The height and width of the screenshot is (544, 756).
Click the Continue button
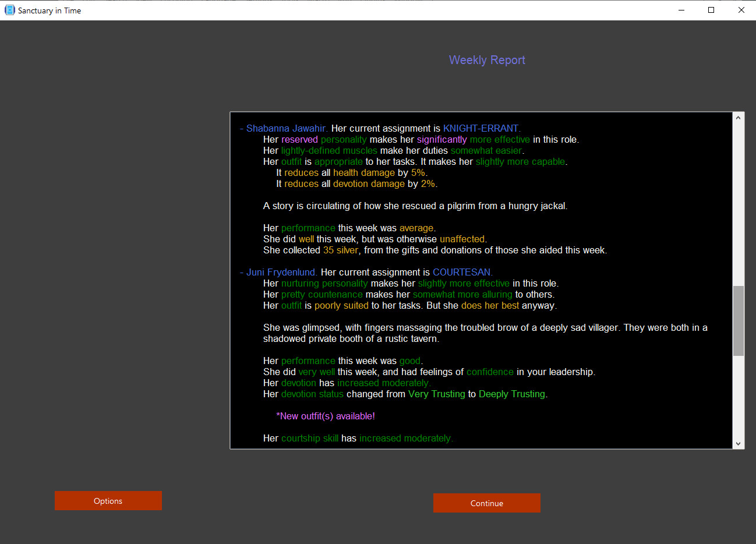click(486, 503)
